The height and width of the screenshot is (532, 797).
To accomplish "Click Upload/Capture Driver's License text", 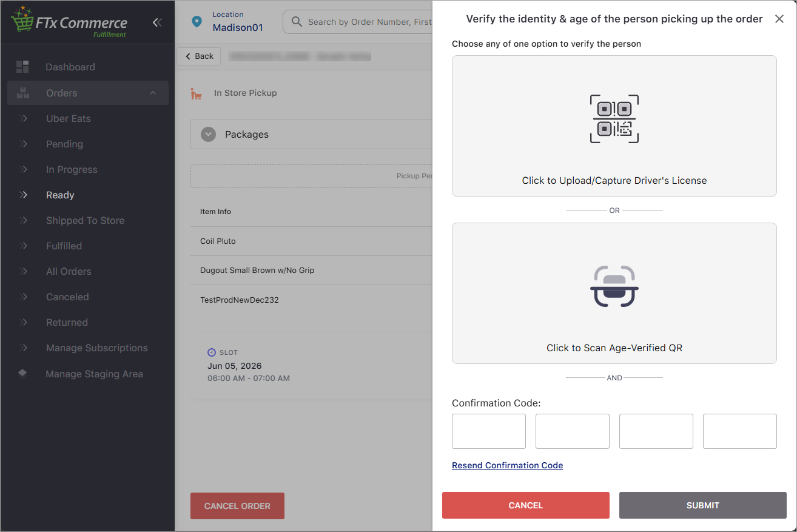I will click(x=614, y=181).
